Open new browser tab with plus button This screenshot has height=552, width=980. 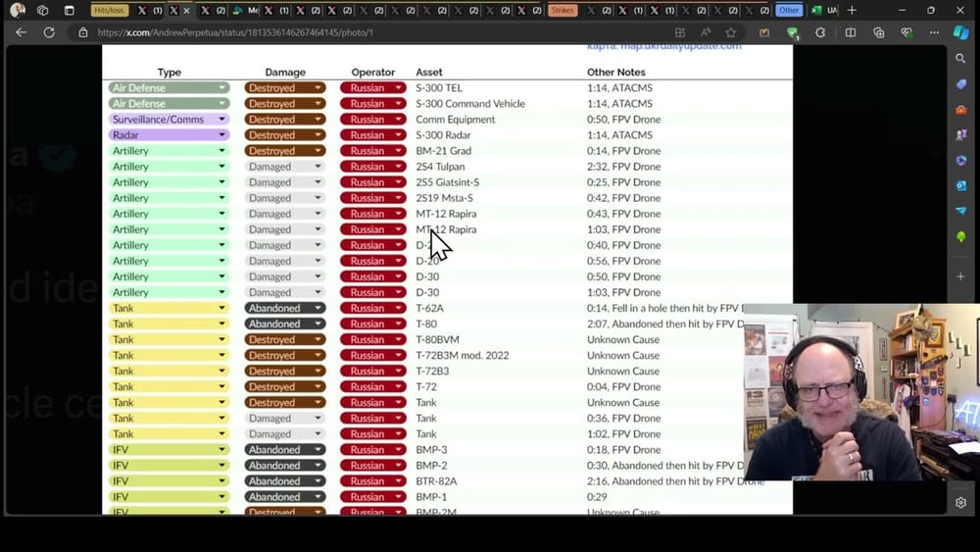coord(852,10)
